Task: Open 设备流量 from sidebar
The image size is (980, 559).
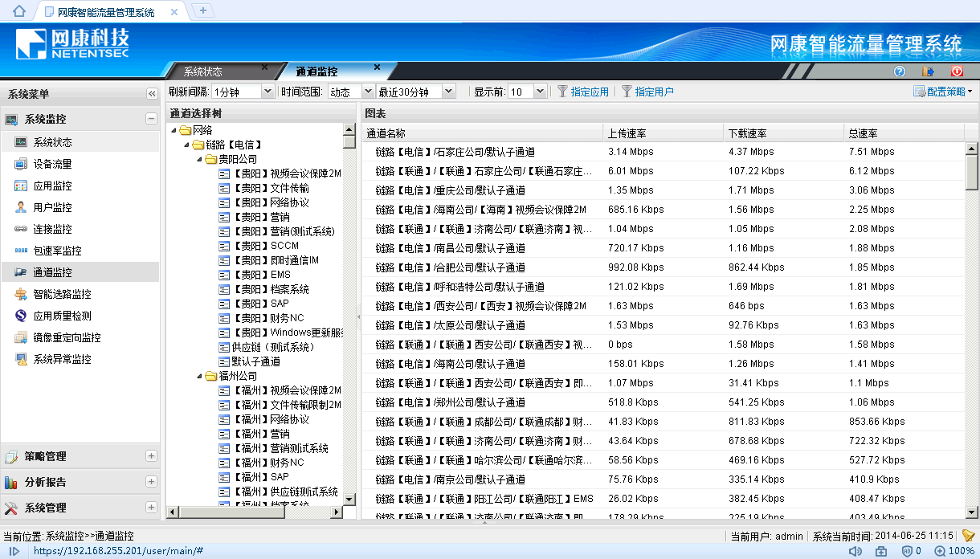Action: pyautogui.click(x=52, y=164)
